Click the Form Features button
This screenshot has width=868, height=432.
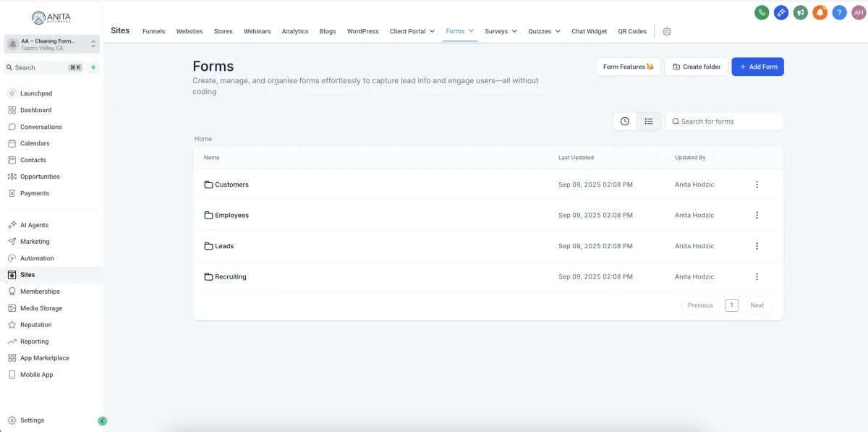coord(629,67)
